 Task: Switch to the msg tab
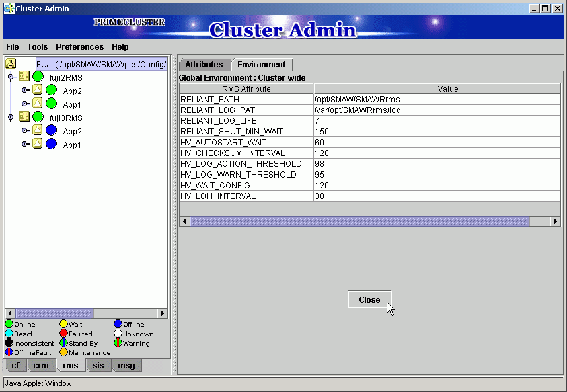coord(126,366)
